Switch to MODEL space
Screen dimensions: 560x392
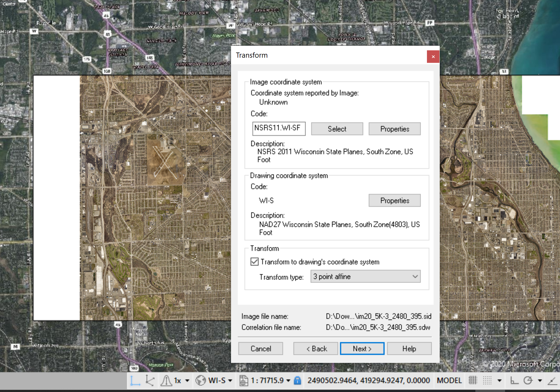(x=449, y=381)
